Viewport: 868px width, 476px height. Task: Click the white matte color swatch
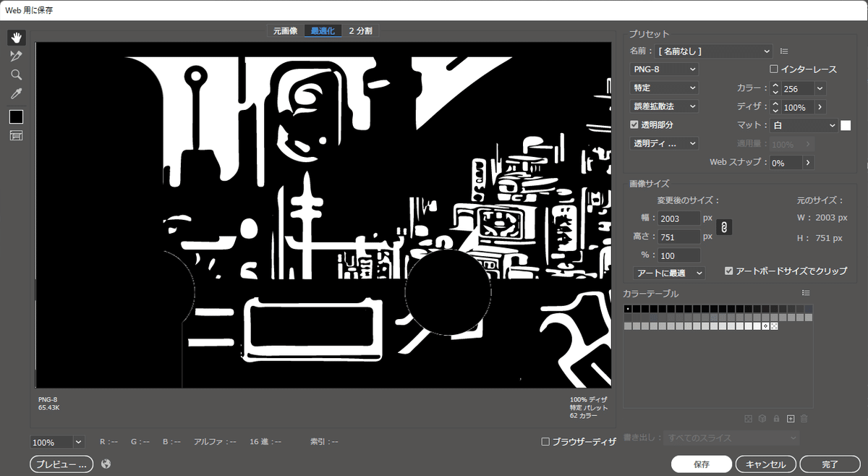coord(846,125)
